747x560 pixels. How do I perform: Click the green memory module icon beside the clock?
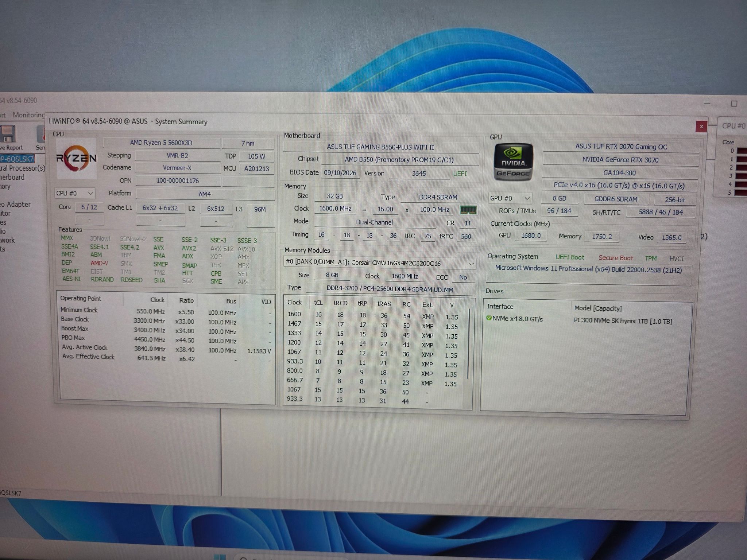[468, 210]
